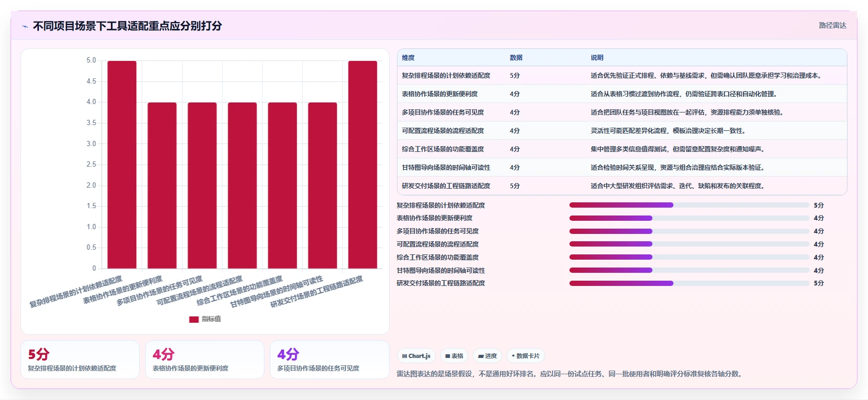Open the 4分 多项目协作场景 data card
This screenshot has height=400, width=868.
pyautogui.click(x=329, y=360)
